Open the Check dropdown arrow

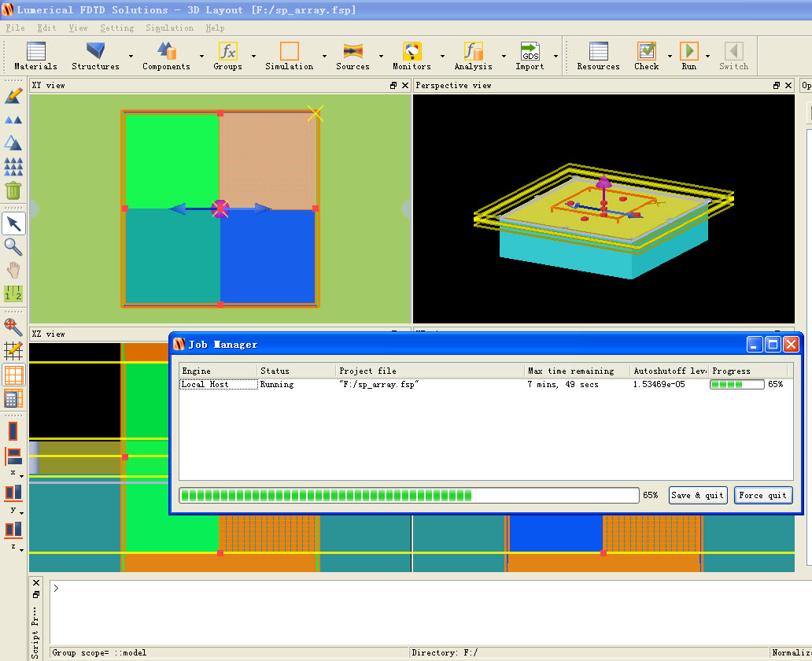tap(670, 56)
